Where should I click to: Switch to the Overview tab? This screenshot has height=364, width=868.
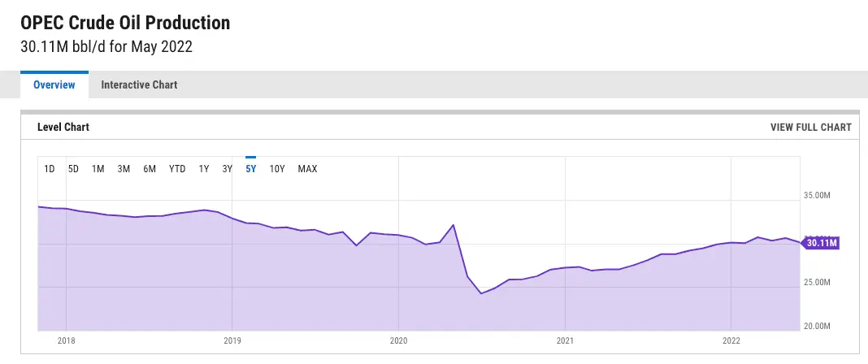[x=54, y=84]
